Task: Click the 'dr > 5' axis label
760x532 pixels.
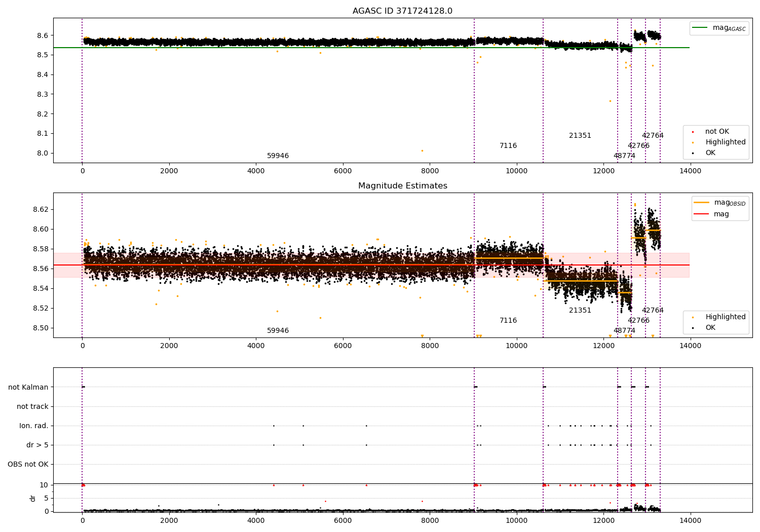Action: pos(37,445)
